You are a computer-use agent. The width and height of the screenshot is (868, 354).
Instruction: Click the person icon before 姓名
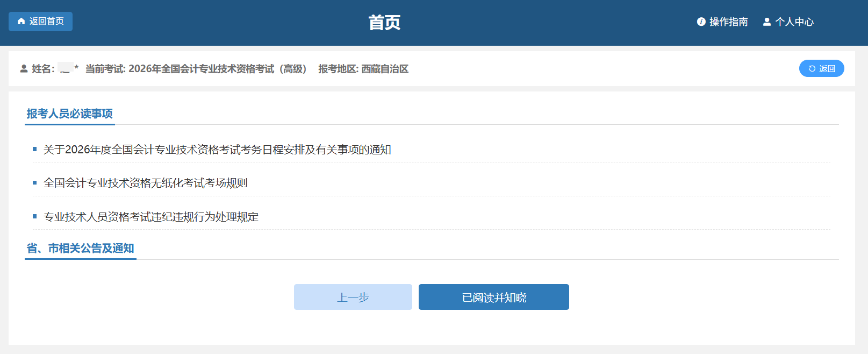tap(24, 69)
